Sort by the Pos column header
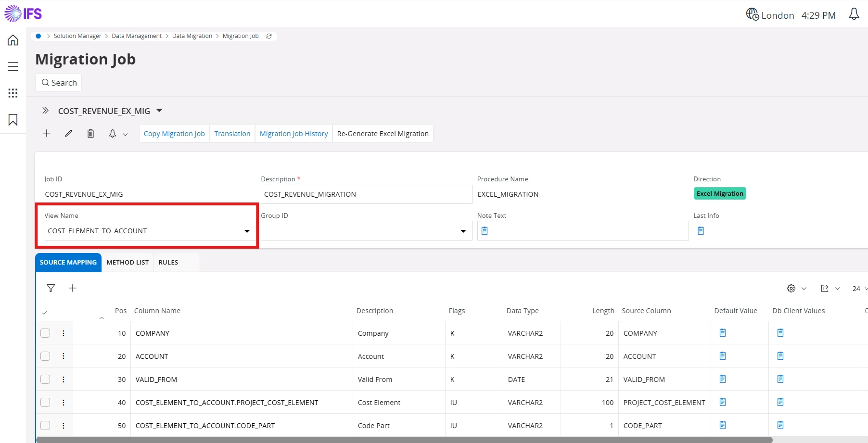This screenshot has width=868, height=443. pos(121,311)
